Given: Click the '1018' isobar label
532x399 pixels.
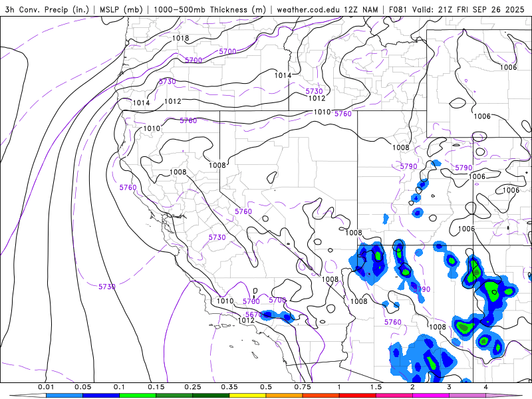Looking at the screenshot, I should tap(180, 38).
